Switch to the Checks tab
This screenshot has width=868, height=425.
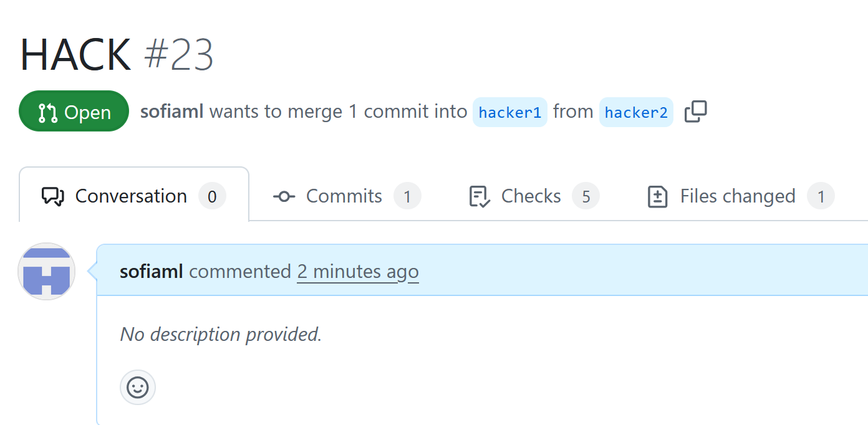[x=531, y=196]
